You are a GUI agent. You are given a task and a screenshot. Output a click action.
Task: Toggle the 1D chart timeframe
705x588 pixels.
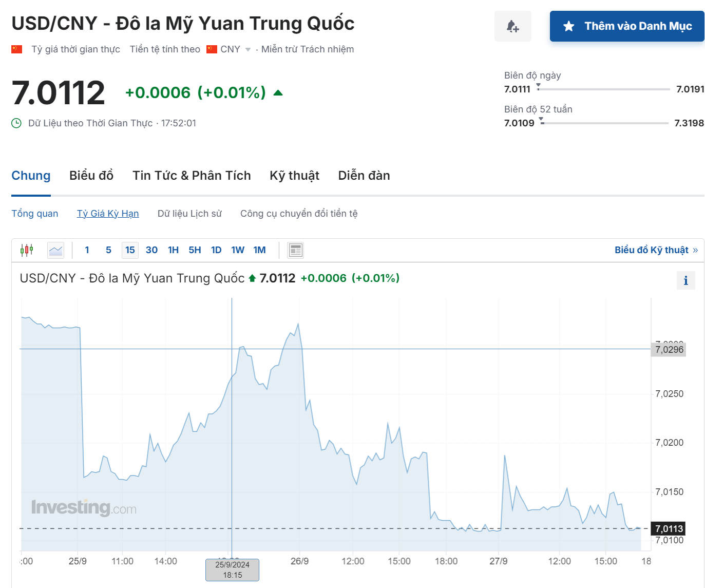pos(216,250)
